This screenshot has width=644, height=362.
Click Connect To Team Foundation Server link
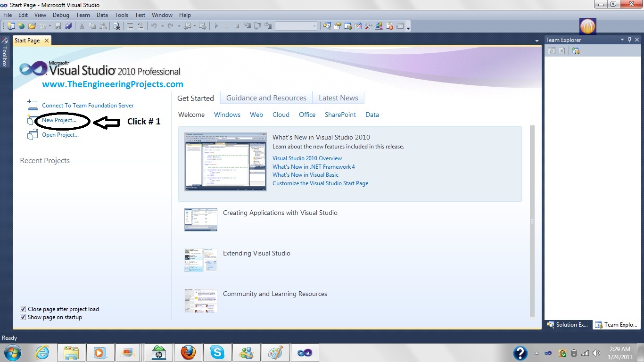[88, 106]
